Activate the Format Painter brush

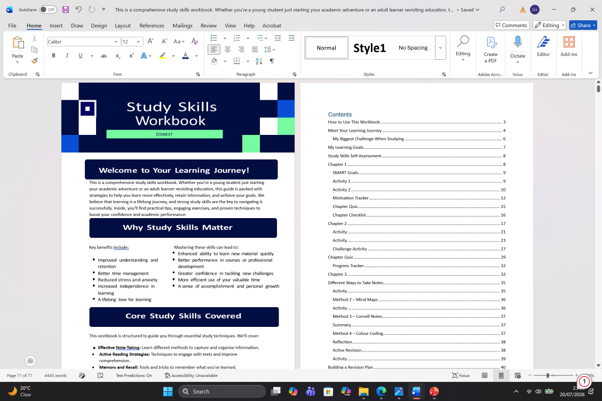coord(34,61)
